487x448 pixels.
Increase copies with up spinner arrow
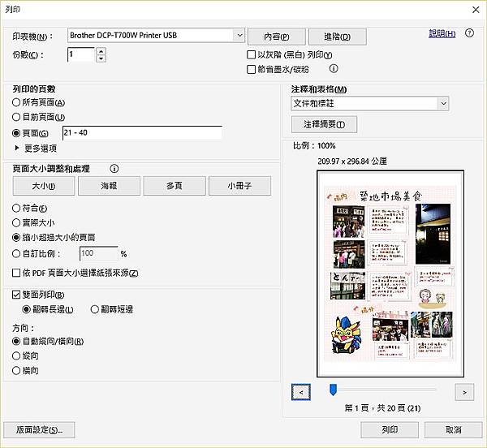[x=101, y=51]
